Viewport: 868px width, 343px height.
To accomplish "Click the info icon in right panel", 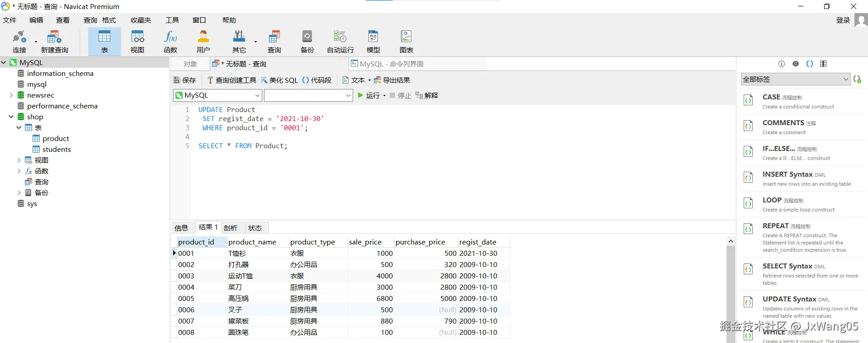I will [x=782, y=64].
